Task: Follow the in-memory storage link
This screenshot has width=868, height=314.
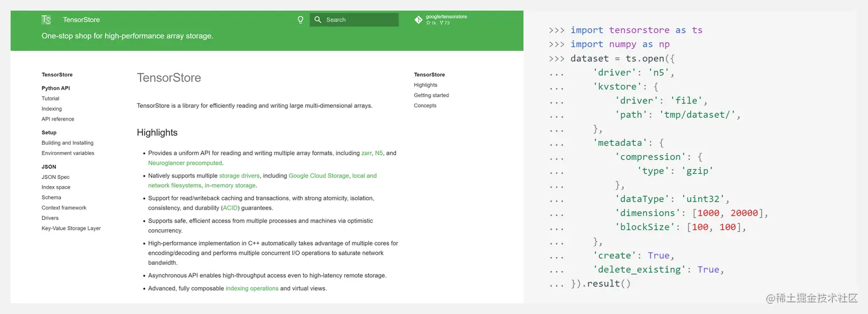Action: (x=230, y=185)
